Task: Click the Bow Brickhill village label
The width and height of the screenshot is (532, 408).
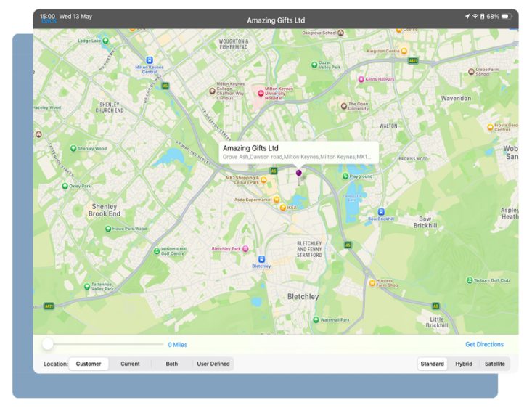Action: tap(425, 222)
